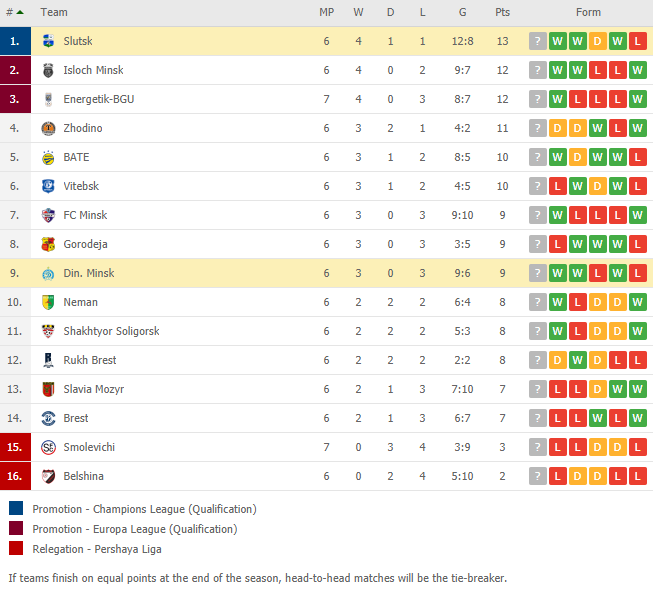Click the Isloch Minsk team logo
653x590 pixels.
click(48, 70)
